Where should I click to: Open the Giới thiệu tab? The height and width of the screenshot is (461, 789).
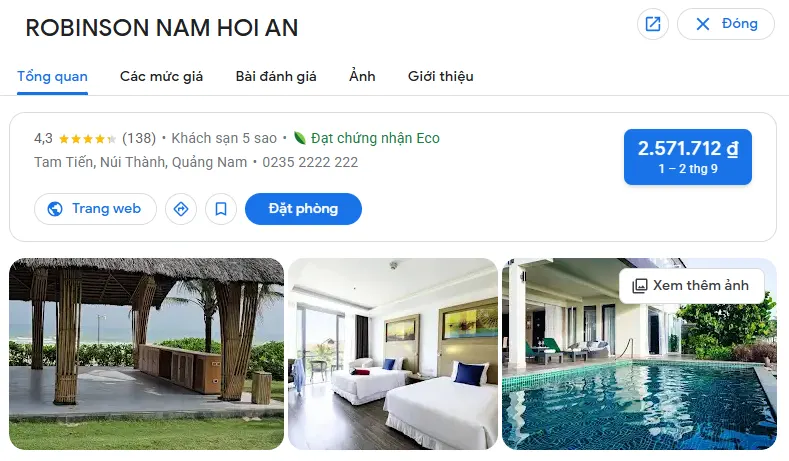point(440,76)
